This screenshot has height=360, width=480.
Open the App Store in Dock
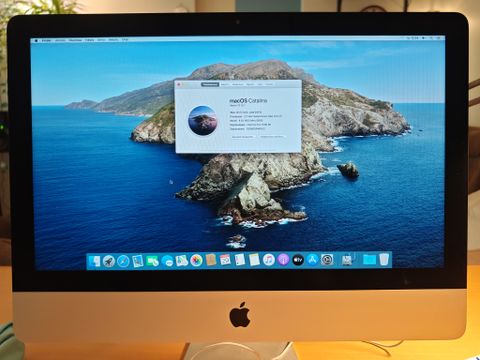(313, 259)
